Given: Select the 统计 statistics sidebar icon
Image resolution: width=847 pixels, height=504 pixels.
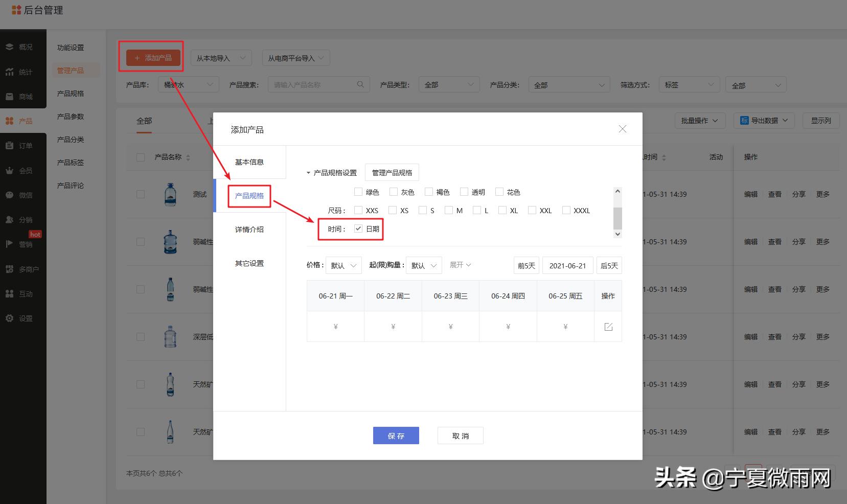Looking at the screenshot, I should pyautogui.click(x=23, y=72).
